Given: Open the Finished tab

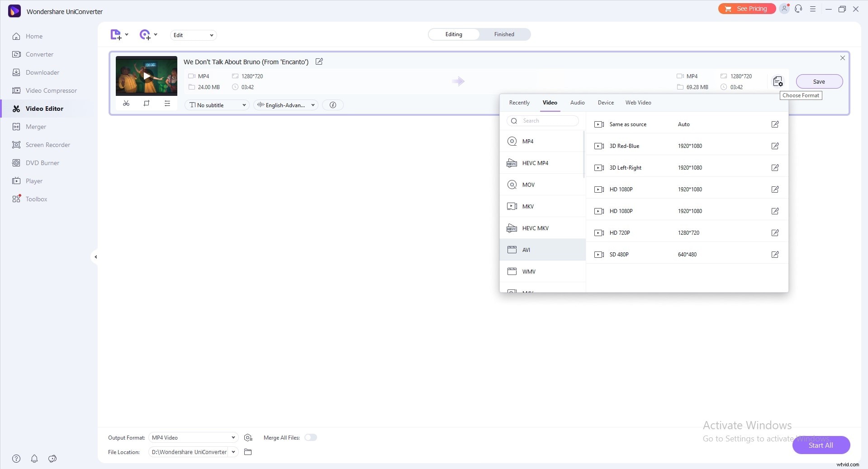Looking at the screenshot, I should tap(503, 34).
